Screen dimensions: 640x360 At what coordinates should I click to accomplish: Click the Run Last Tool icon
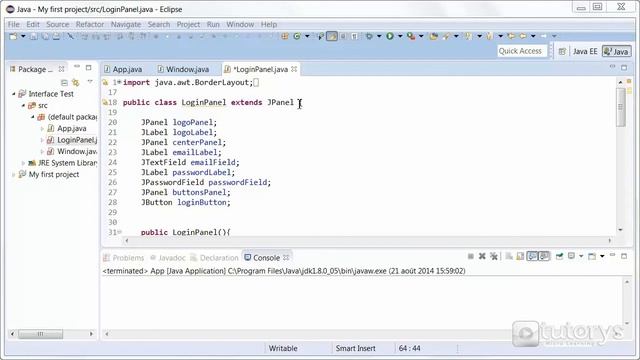[x=411, y=36]
